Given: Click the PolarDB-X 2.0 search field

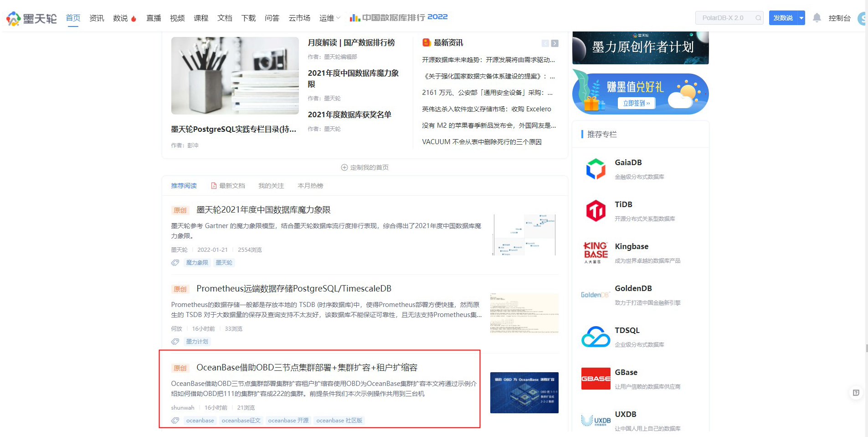Looking at the screenshot, I should 729,18.
